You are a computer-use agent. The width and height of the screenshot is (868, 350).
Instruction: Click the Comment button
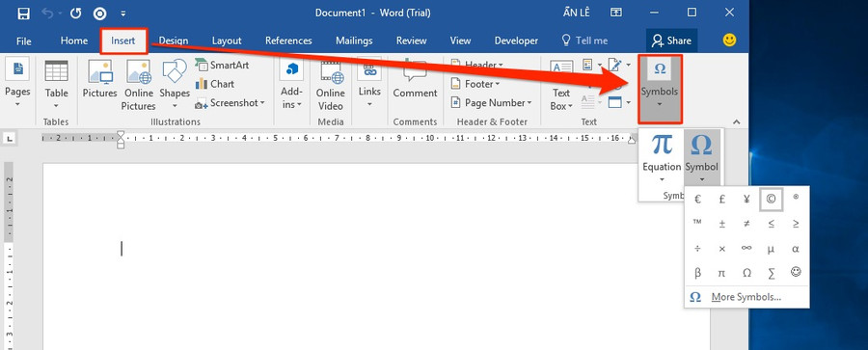pyautogui.click(x=415, y=79)
